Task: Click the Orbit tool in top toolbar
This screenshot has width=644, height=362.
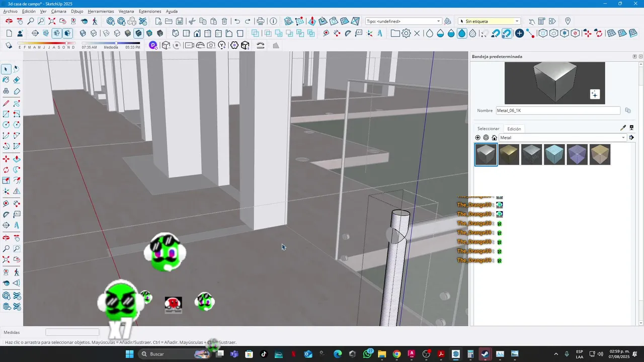Action: pos(9,21)
